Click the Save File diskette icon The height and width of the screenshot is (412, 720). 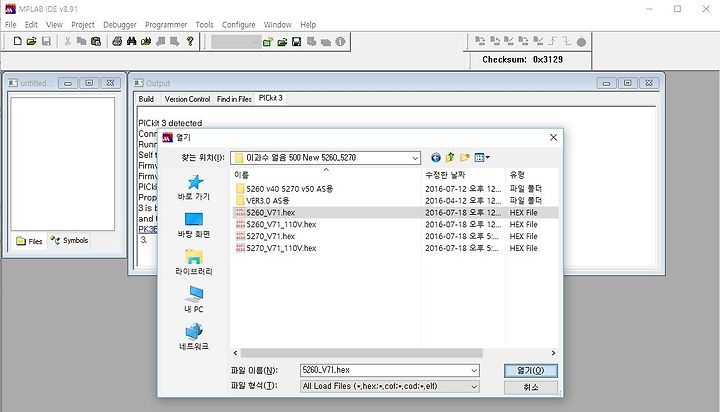point(46,41)
